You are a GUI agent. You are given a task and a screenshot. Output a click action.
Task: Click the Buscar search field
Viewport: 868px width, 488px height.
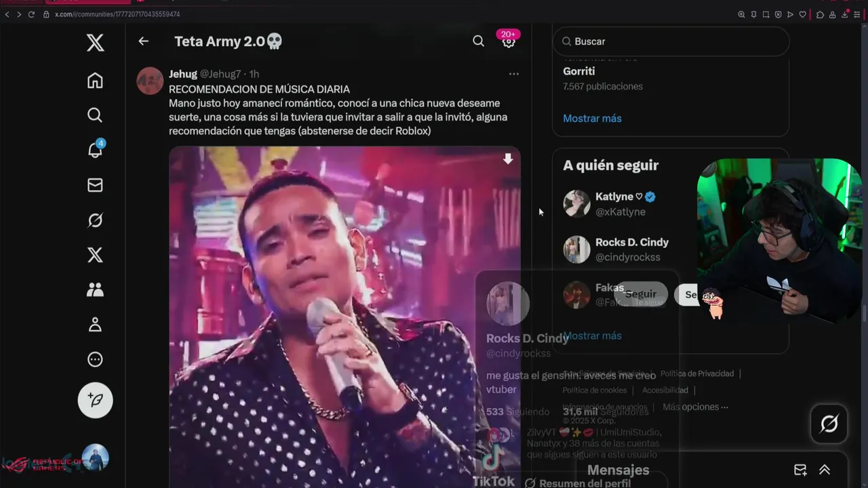pyautogui.click(x=671, y=41)
